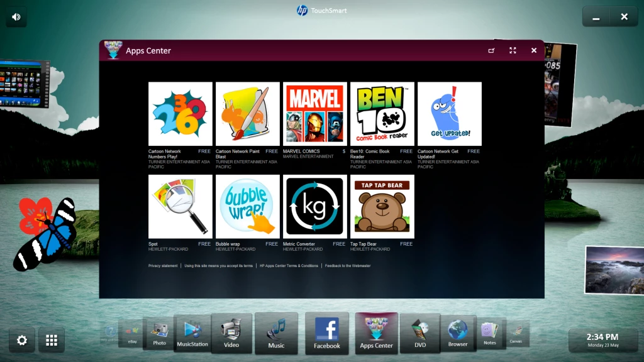Select Cartoon Network Get Updated app
The width and height of the screenshot is (644, 362).
450,114
